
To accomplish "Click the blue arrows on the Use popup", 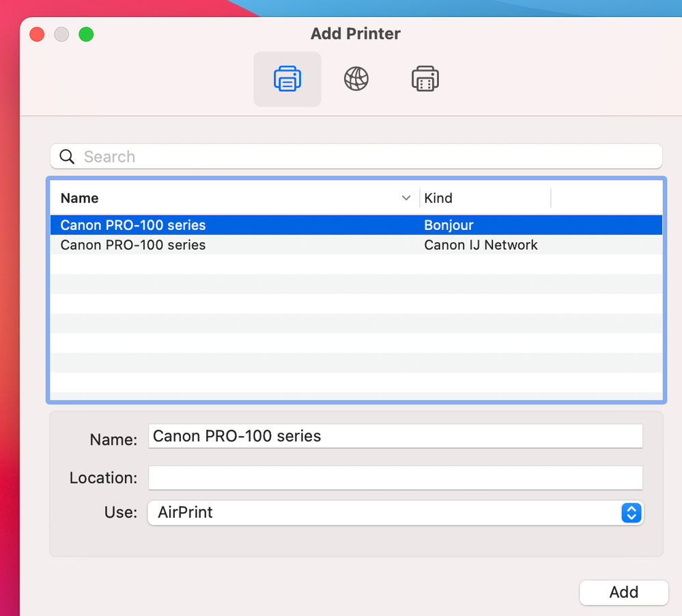I will click(x=631, y=513).
